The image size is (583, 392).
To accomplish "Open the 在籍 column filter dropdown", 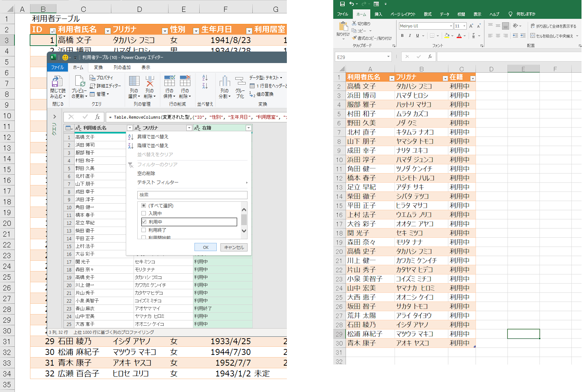I will [248, 128].
